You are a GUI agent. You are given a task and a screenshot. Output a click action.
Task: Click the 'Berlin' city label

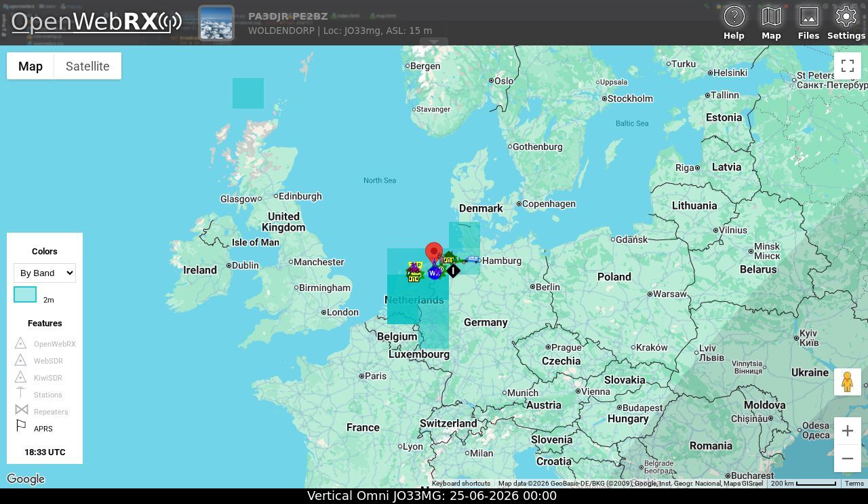click(x=547, y=287)
